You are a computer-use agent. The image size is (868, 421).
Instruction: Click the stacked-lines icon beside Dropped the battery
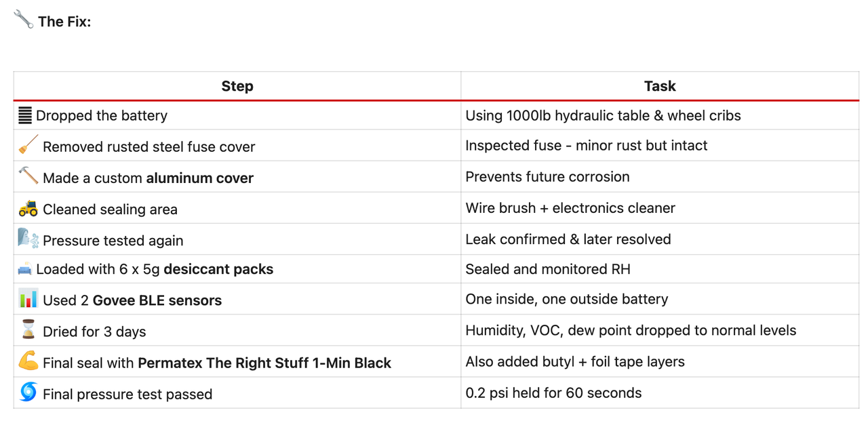pyautogui.click(x=25, y=115)
